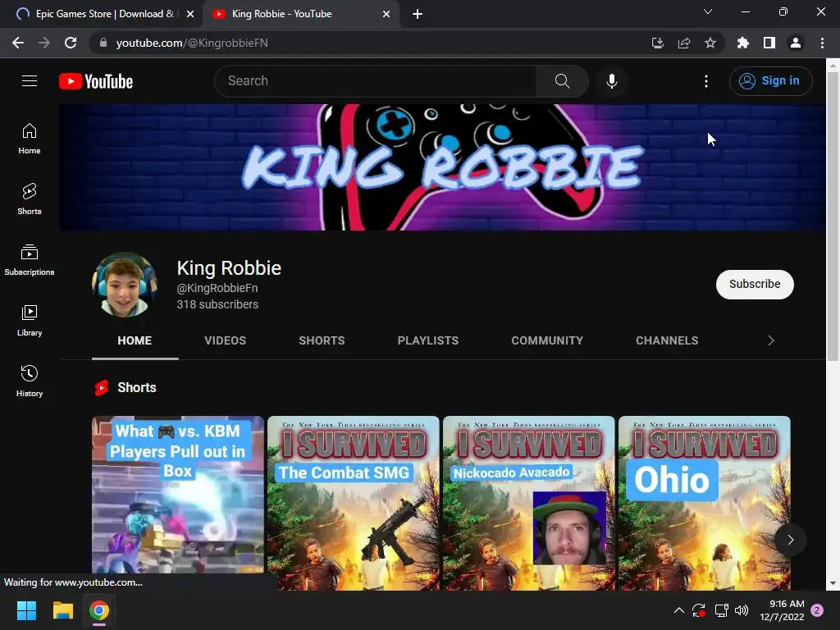Click the 318 subscribers text

click(x=217, y=304)
